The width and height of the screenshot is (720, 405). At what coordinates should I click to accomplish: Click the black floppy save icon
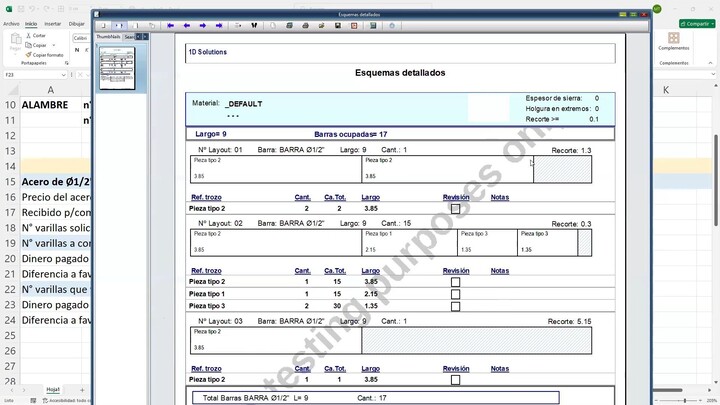(x=338, y=26)
